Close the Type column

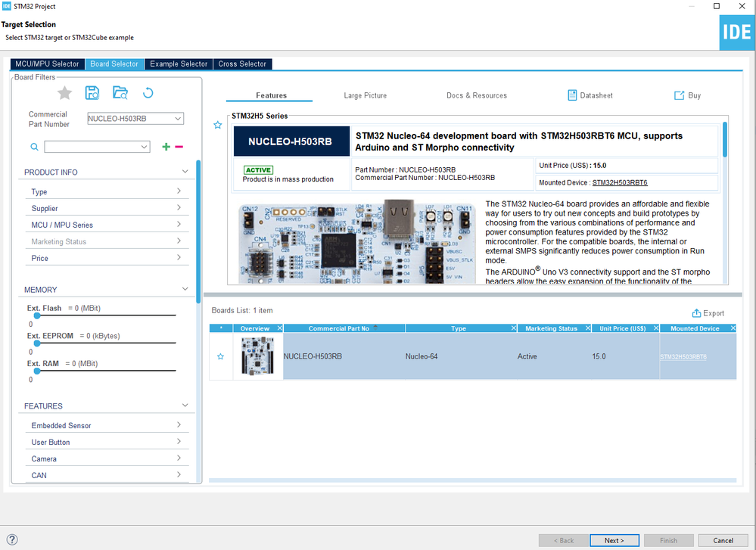tap(514, 328)
